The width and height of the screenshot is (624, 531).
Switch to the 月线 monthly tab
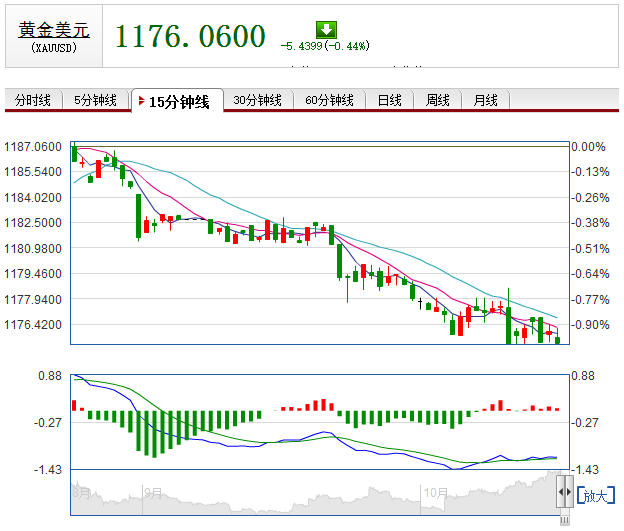pyautogui.click(x=485, y=100)
